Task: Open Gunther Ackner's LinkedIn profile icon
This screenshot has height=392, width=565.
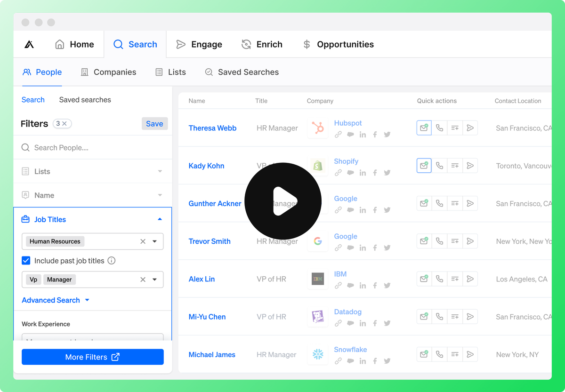Action: point(363,210)
